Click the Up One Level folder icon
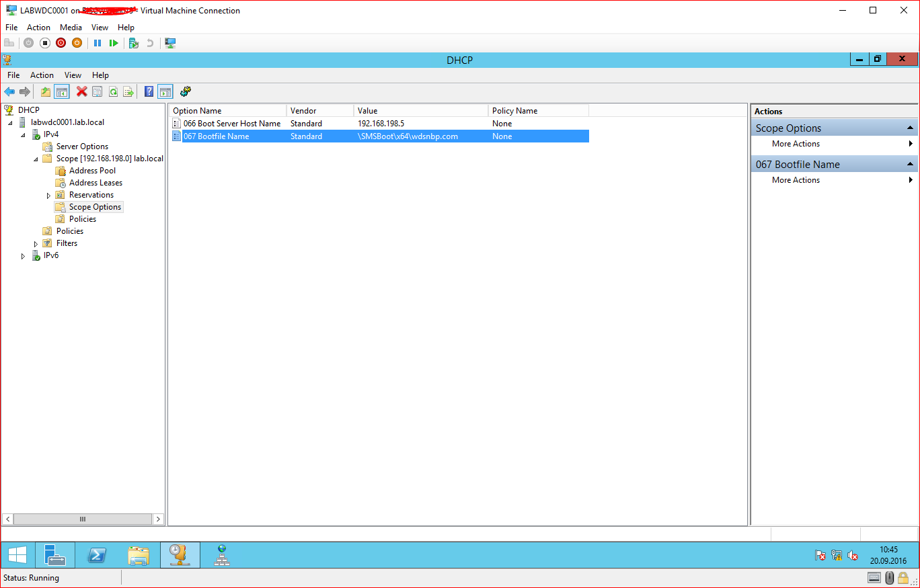The image size is (920, 588). (x=46, y=91)
